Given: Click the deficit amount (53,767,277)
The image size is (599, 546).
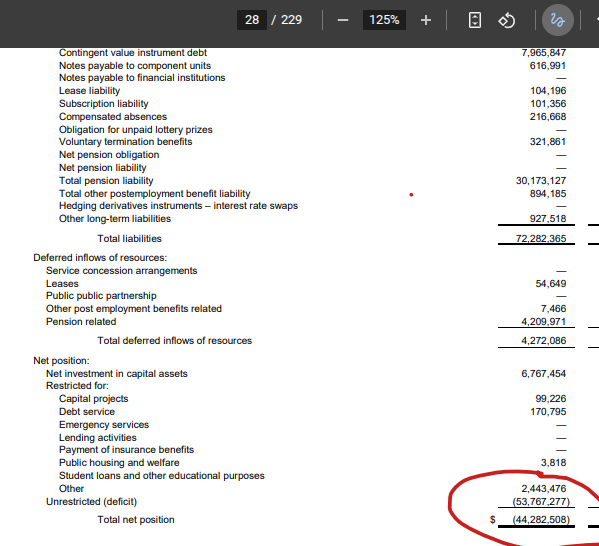Looking at the screenshot, I should 541,502.
